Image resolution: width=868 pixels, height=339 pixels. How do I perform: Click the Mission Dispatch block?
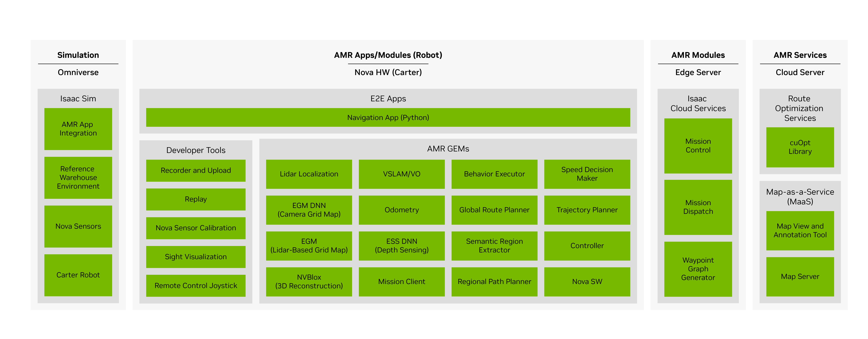pyautogui.click(x=698, y=207)
